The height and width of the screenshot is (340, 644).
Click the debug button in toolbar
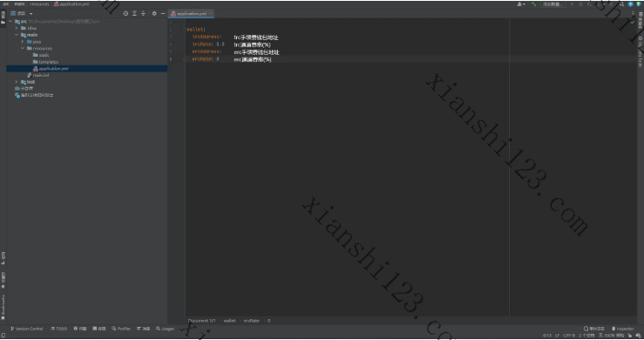coord(580,4)
